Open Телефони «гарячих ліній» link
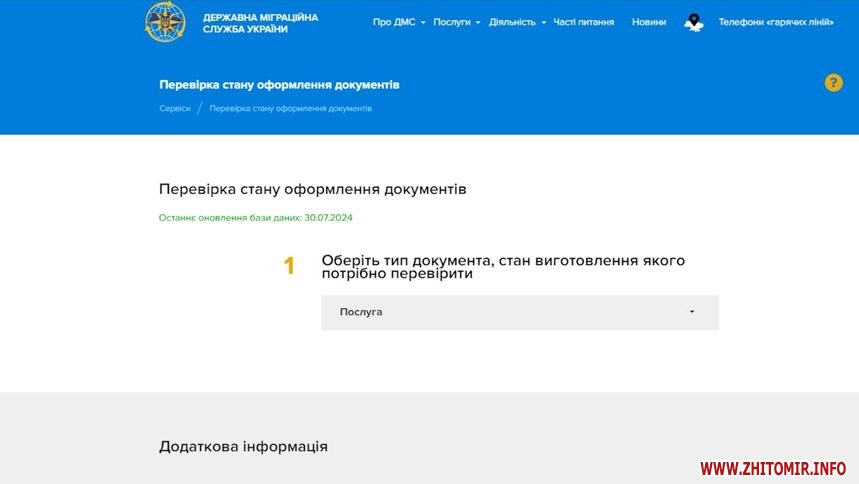This screenshot has width=859, height=484. point(775,22)
